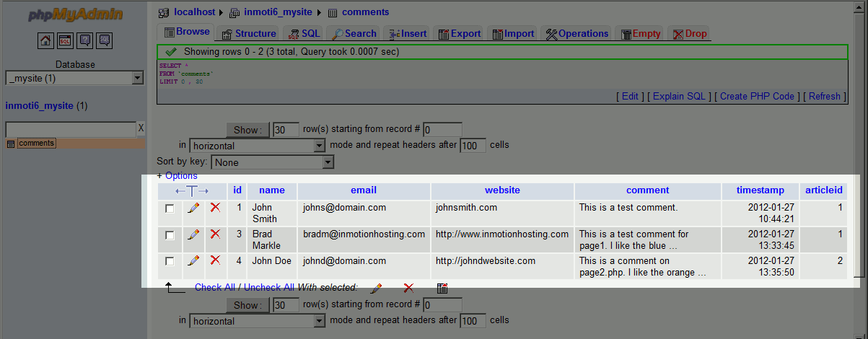
Task: Open the phpMyAdmin documentation help icon
Action: pyautogui.click(x=85, y=40)
